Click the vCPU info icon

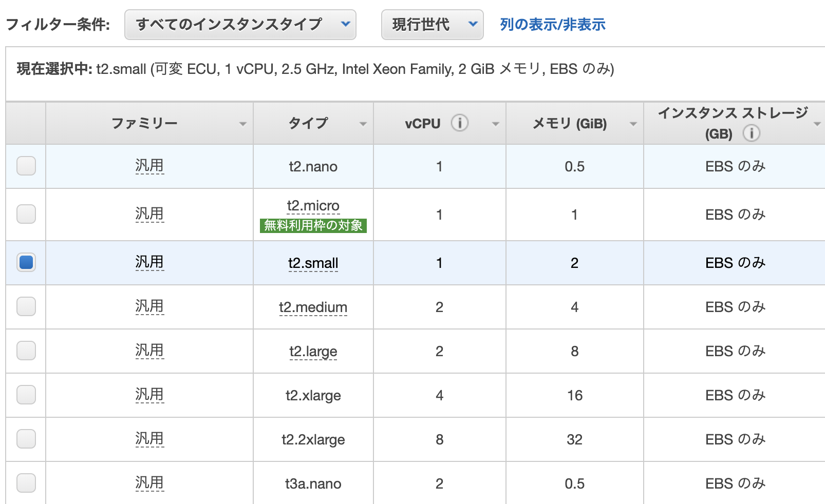point(460,123)
